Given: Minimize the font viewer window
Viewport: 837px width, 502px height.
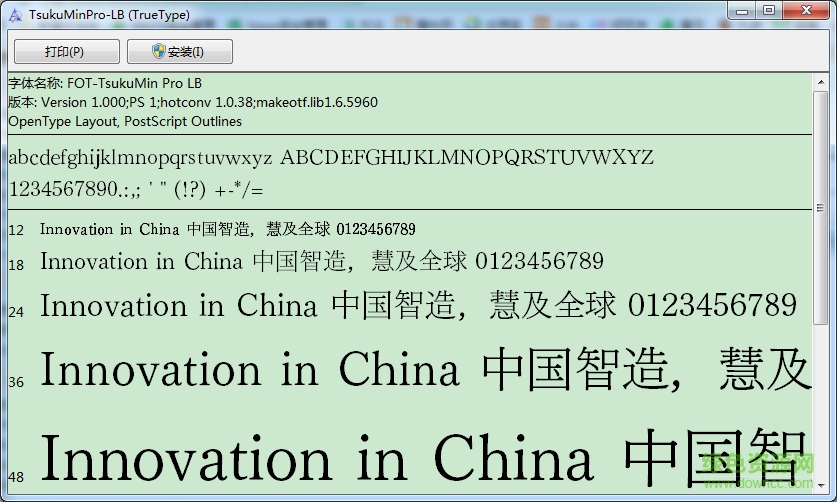Looking at the screenshot, I should click(x=742, y=11).
